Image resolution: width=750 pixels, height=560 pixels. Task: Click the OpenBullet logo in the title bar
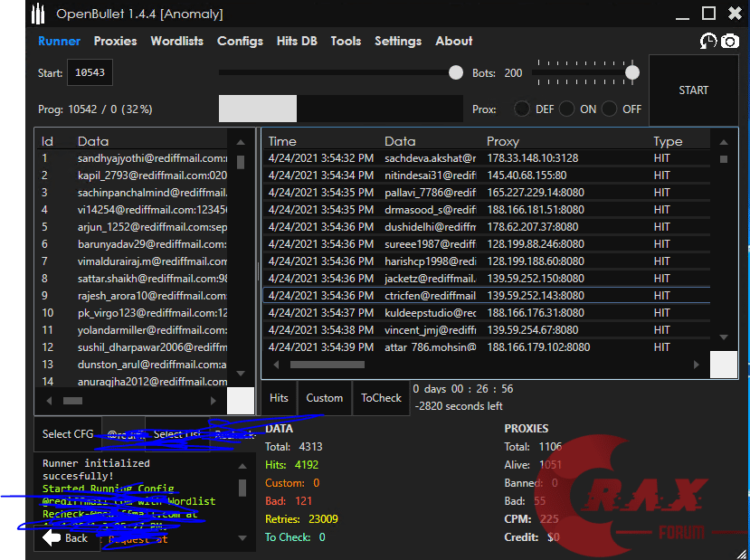pyautogui.click(x=37, y=14)
